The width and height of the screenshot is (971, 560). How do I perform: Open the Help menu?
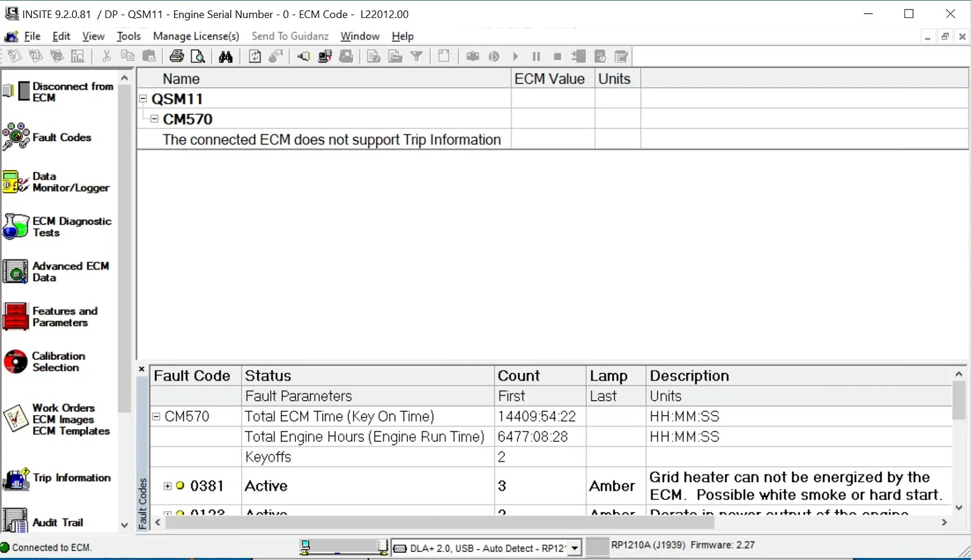coord(402,36)
